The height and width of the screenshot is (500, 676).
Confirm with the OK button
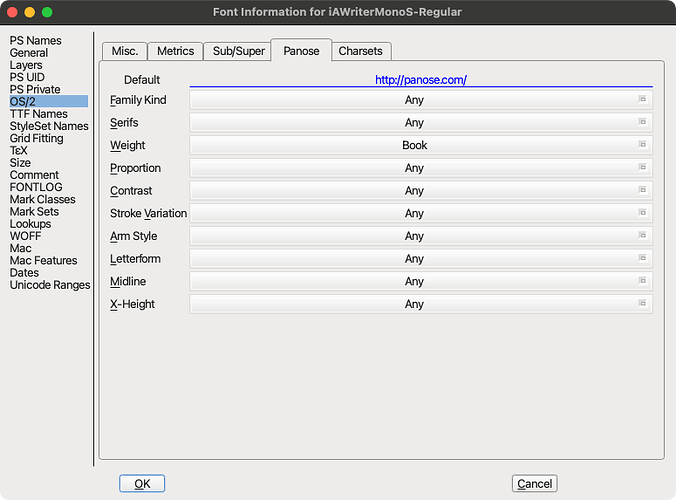[x=142, y=484]
